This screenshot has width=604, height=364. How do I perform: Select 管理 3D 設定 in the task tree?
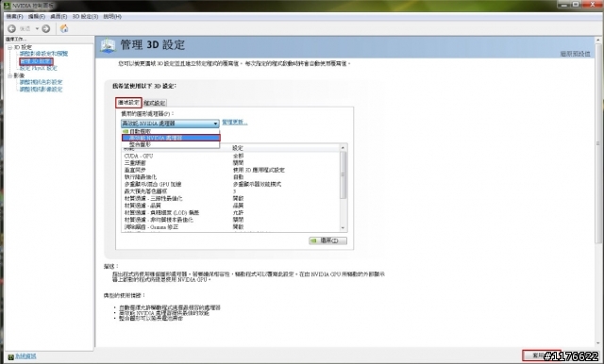point(36,61)
